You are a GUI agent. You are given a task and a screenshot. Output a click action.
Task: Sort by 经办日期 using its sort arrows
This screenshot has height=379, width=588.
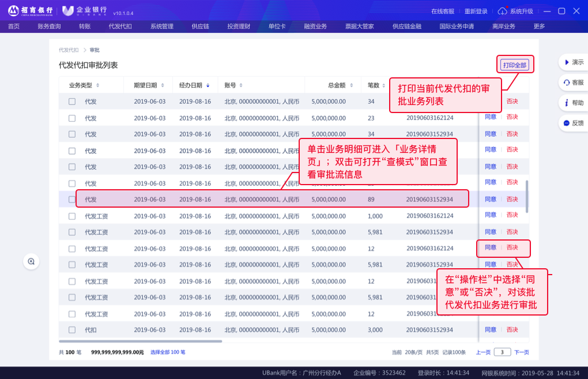click(208, 85)
